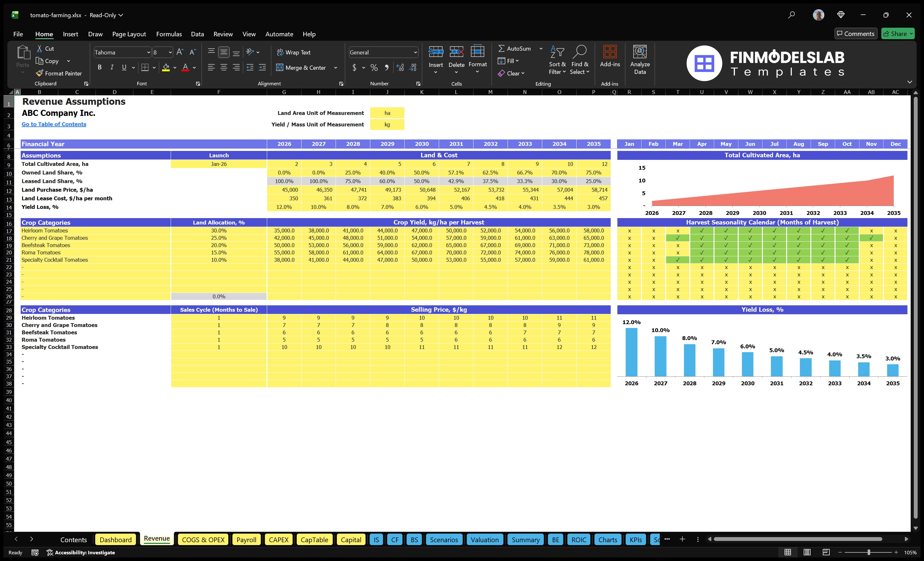Click the zoom slider handle
This screenshot has width=924, height=561.
pos(869,552)
